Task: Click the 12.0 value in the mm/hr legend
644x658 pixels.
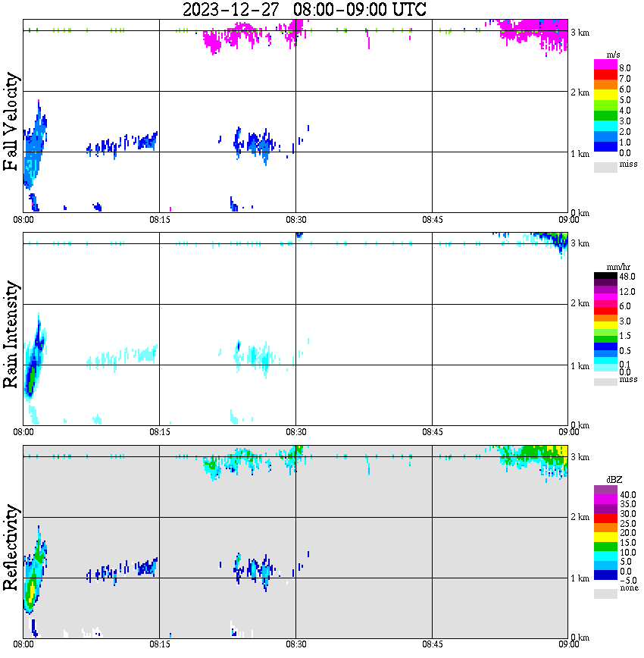Action: 627,292
